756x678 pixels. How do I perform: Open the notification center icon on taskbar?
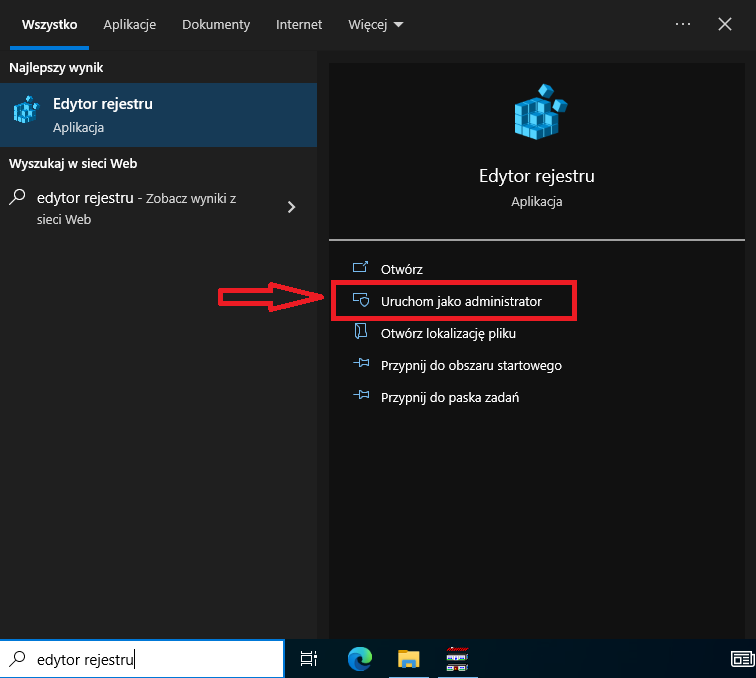click(741, 658)
